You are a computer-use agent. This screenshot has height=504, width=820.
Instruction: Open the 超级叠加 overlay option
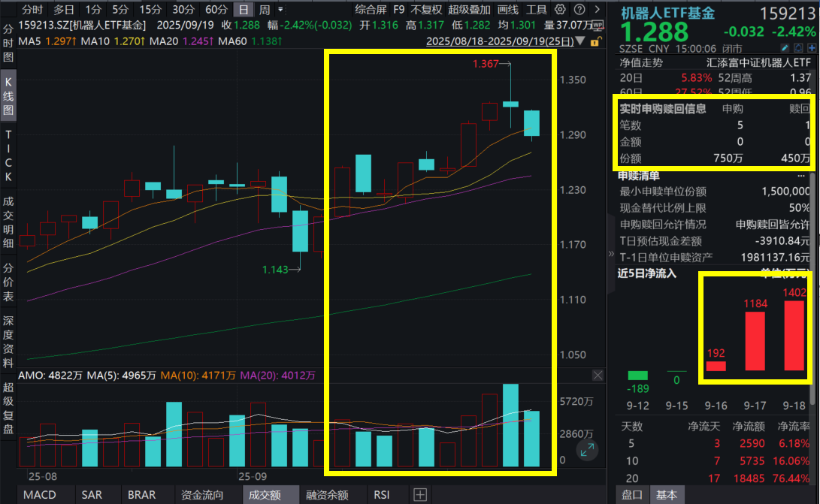469,10
